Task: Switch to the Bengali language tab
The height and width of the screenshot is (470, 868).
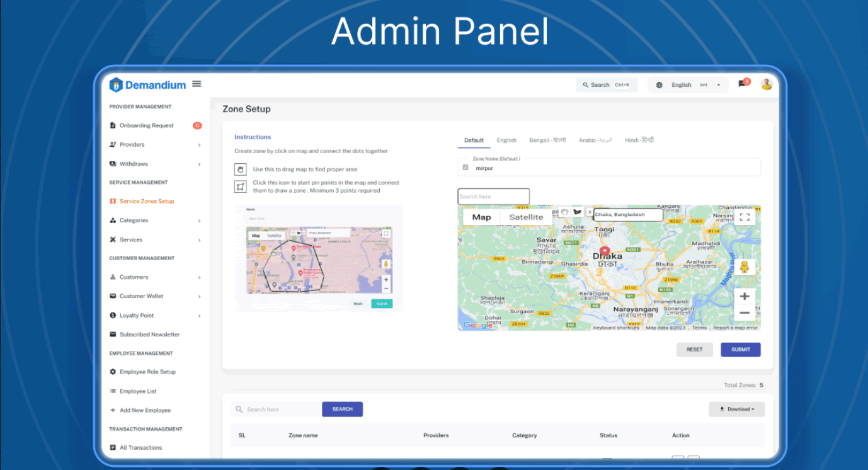Action: [x=547, y=140]
